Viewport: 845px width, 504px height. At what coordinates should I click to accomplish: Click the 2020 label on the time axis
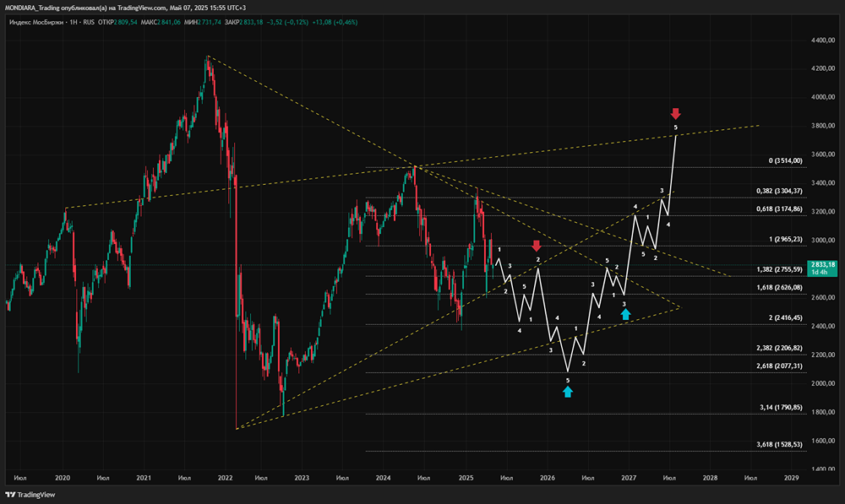click(63, 478)
